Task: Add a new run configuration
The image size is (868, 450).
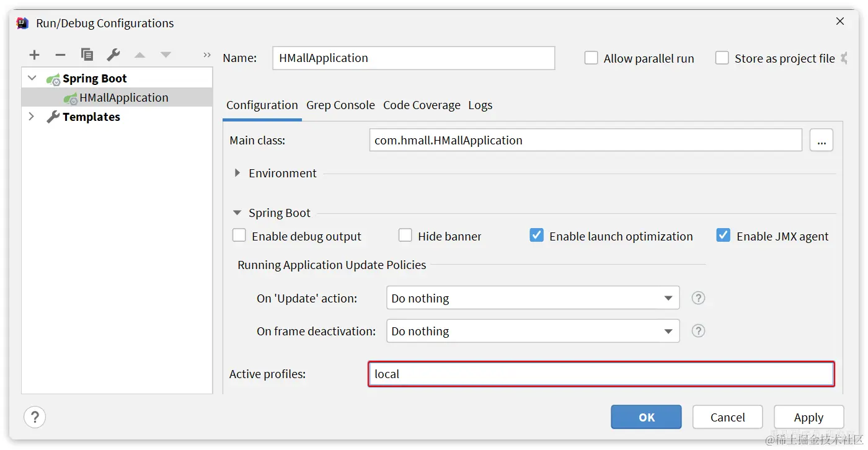Action: click(34, 55)
